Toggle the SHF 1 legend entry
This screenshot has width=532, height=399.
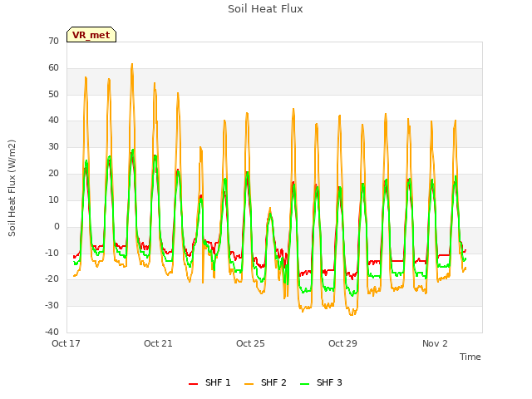(x=209, y=383)
